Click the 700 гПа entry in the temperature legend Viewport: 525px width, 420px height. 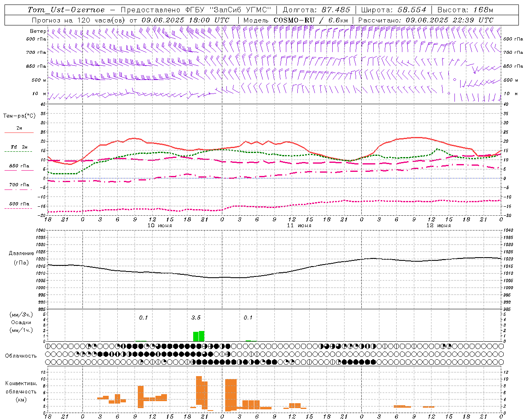(19, 185)
